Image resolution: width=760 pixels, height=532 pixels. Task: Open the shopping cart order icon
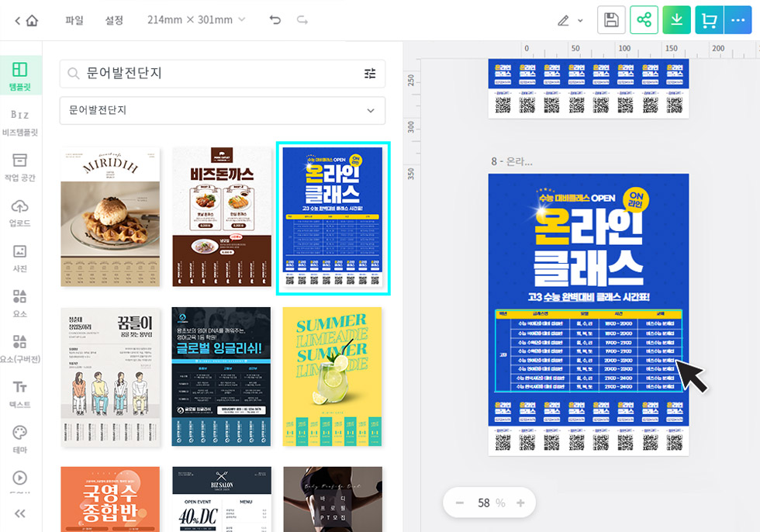pyautogui.click(x=709, y=20)
